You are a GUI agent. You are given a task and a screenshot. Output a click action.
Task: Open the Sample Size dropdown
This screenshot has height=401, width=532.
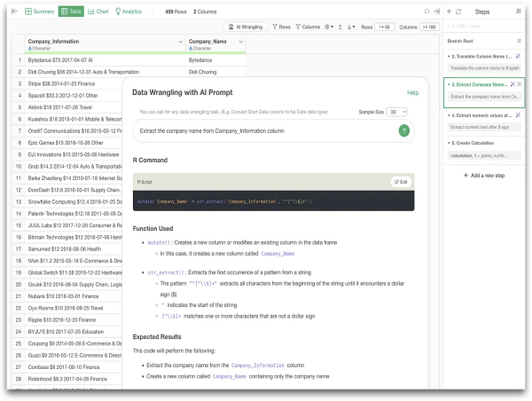[396, 112]
